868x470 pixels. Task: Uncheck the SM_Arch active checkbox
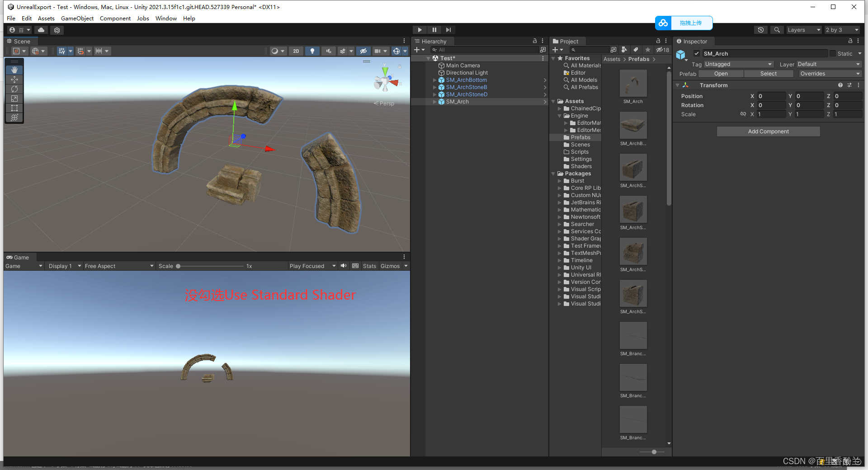tap(697, 53)
